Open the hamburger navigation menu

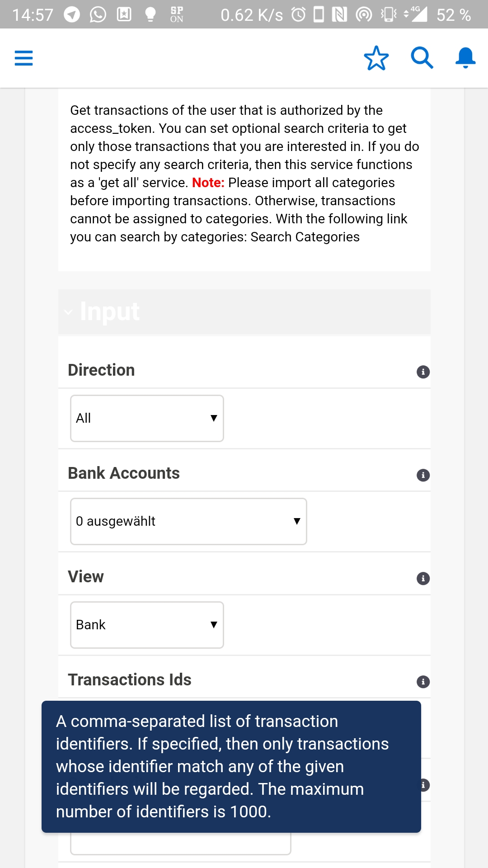point(23,58)
